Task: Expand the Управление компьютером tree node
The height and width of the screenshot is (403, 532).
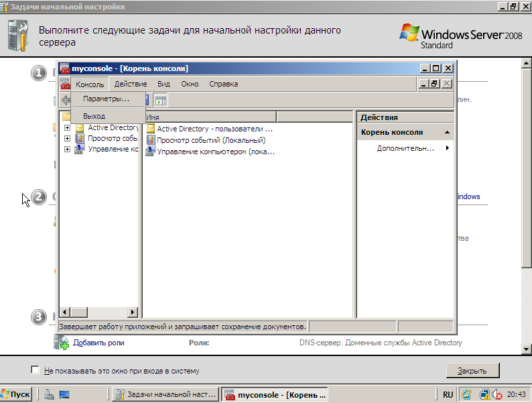Action: (67, 150)
